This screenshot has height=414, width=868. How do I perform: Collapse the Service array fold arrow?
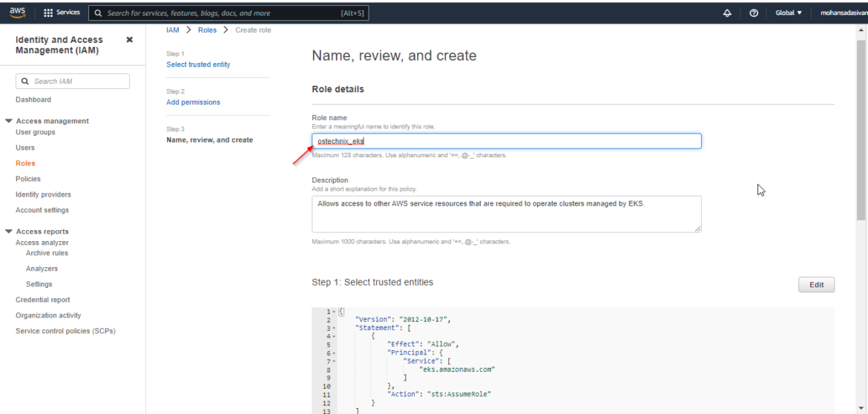pyautogui.click(x=333, y=361)
